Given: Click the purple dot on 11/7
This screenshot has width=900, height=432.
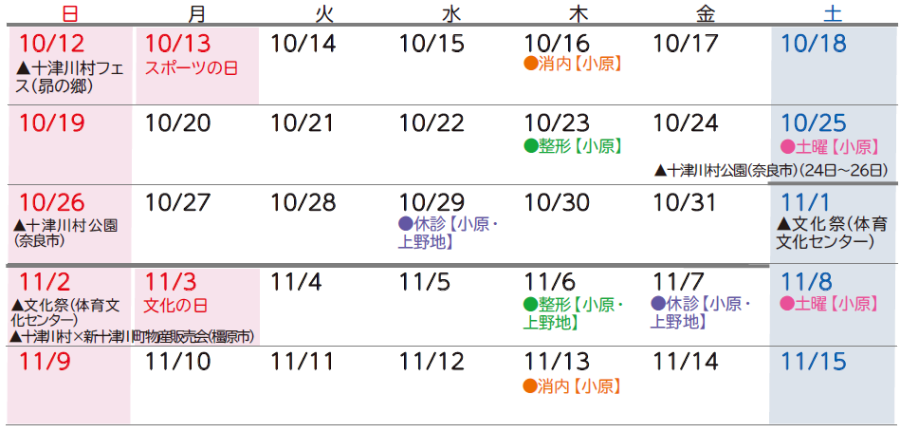Looking at the screenshot, I should (x=658, y=303).
